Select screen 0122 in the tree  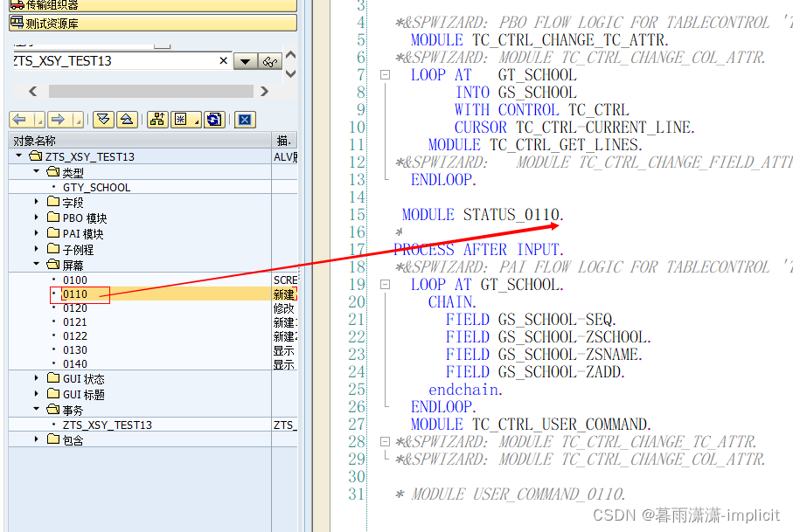click(75, 336)
